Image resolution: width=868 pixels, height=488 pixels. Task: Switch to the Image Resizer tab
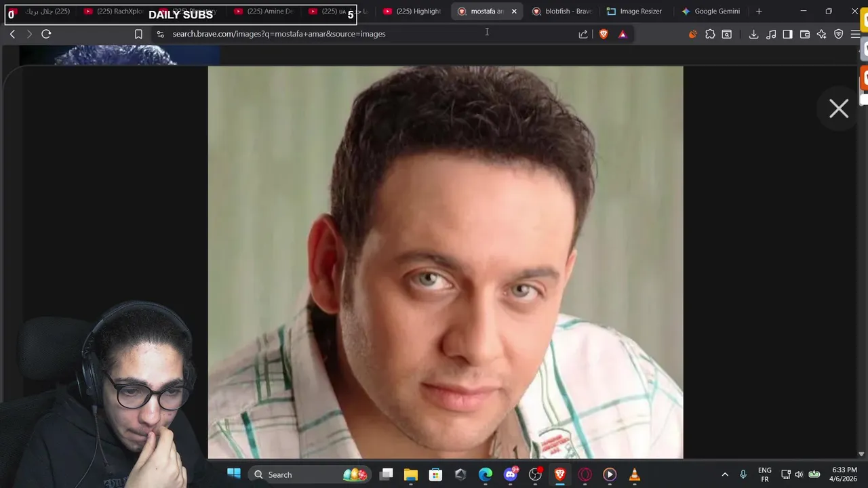[x=636, y=12]
